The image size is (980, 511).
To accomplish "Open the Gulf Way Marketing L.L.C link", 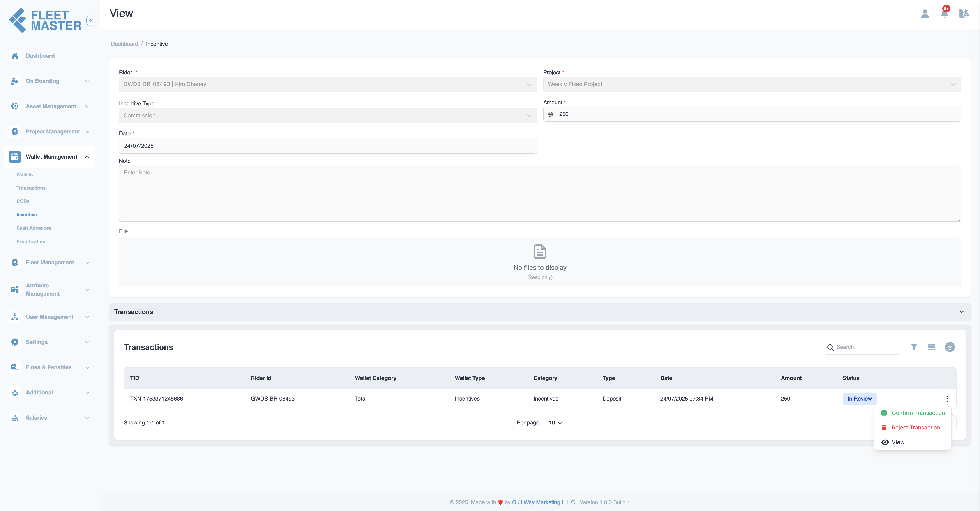I will 543,502.
